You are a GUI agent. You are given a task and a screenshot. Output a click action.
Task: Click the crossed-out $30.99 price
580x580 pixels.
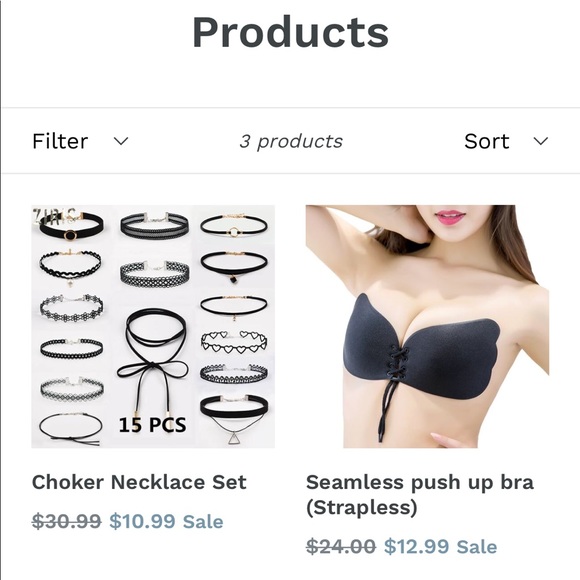(x=67, y=521)
